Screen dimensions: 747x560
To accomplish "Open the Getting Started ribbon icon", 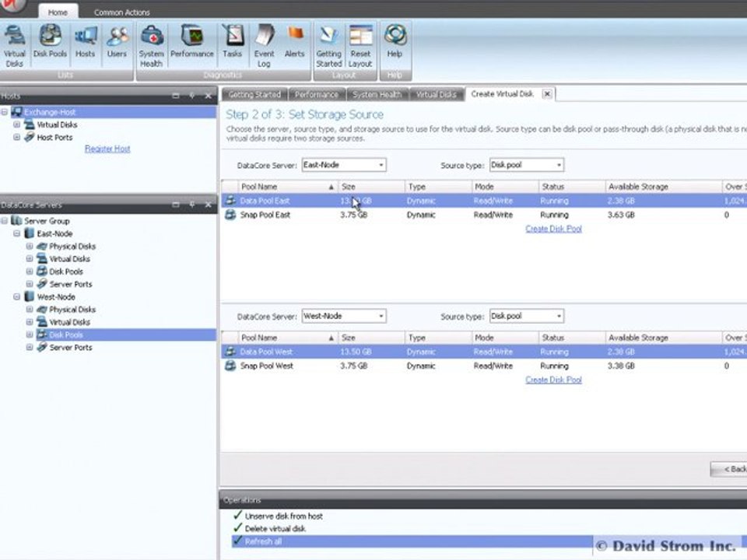I will click(x=329, y=46).
